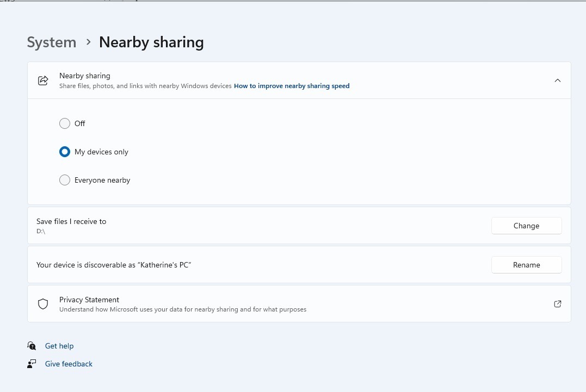Click the Privacy Statement title text
Image resolution: width=586 pixels, height=392 pixels.
tap(89, 300)
